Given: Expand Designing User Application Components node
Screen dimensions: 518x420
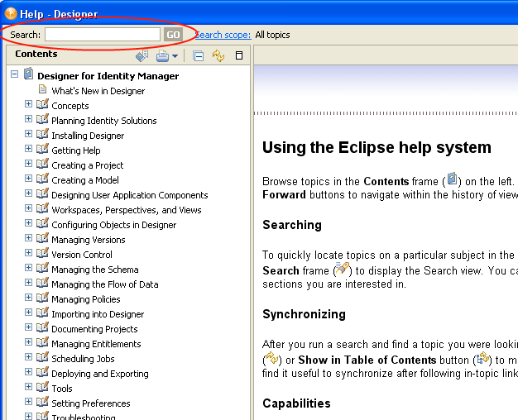Looking at the screenshot, I should 28,193.
